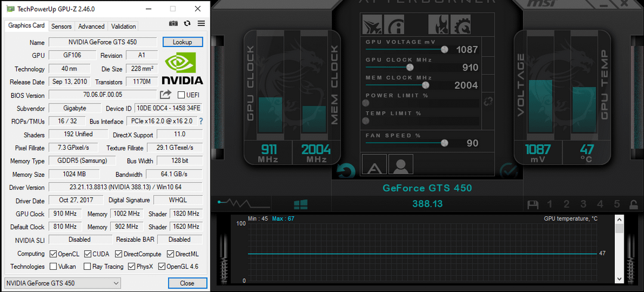
Task: Toggle the UEFI checkbox
Action: point(181,95)
